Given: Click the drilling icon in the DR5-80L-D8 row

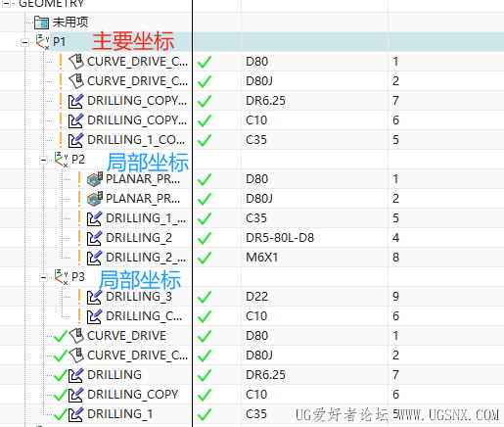Looking at the screenshot, I should [x=95, y=238].
